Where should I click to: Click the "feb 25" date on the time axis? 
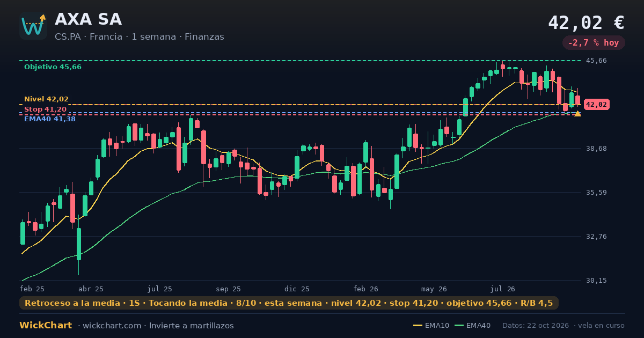click(x=32, y=289)
